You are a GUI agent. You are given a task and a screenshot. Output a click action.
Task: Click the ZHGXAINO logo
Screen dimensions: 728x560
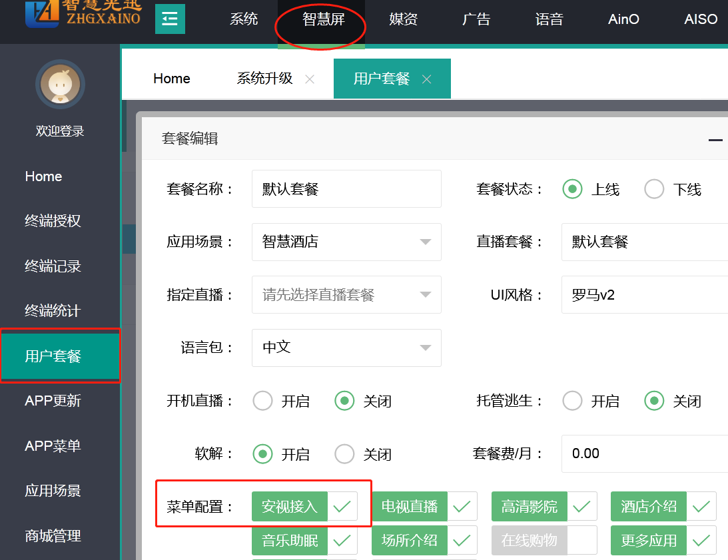pos(83,14)
